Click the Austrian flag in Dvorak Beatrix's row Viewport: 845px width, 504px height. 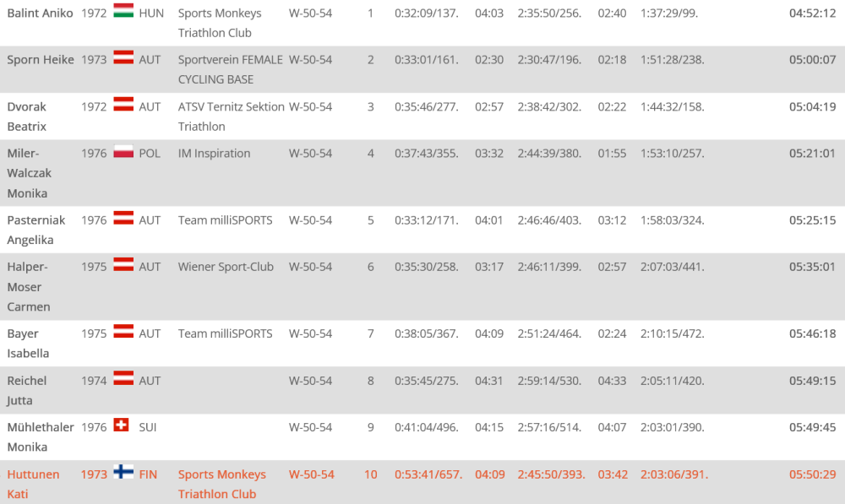123,104
